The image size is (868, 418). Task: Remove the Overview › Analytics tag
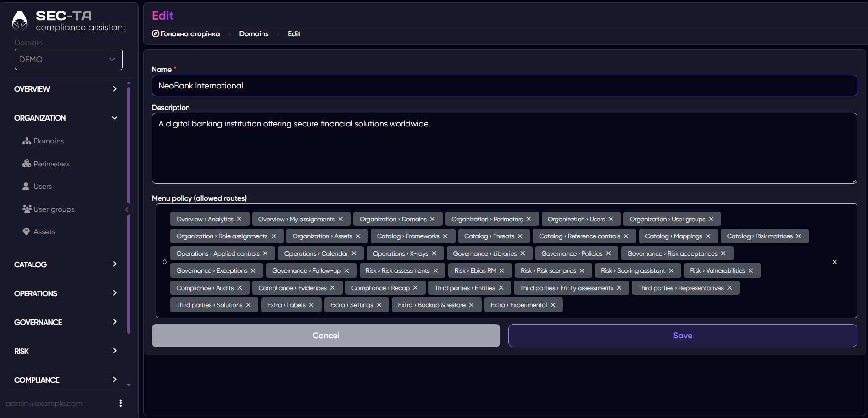(x=239, y=219)
